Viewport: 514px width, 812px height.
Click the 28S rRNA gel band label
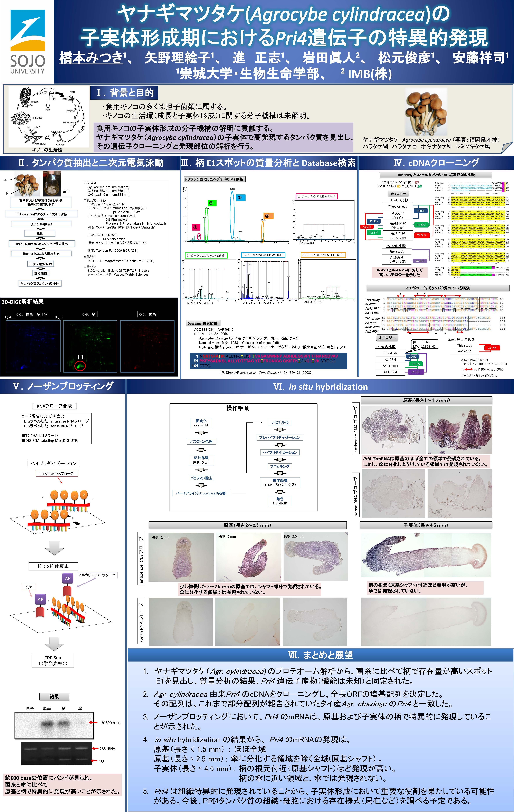107,749
